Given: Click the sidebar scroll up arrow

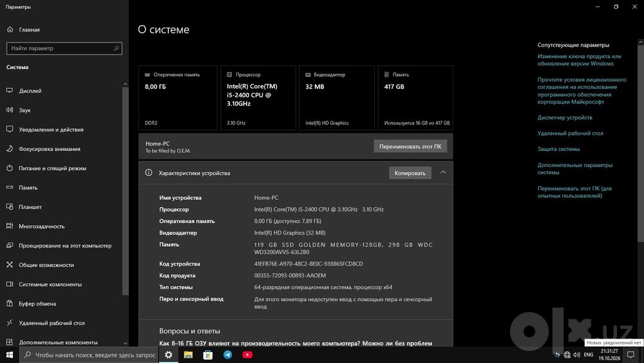Looking at the screenshot, I should click(x=126, y=84).
